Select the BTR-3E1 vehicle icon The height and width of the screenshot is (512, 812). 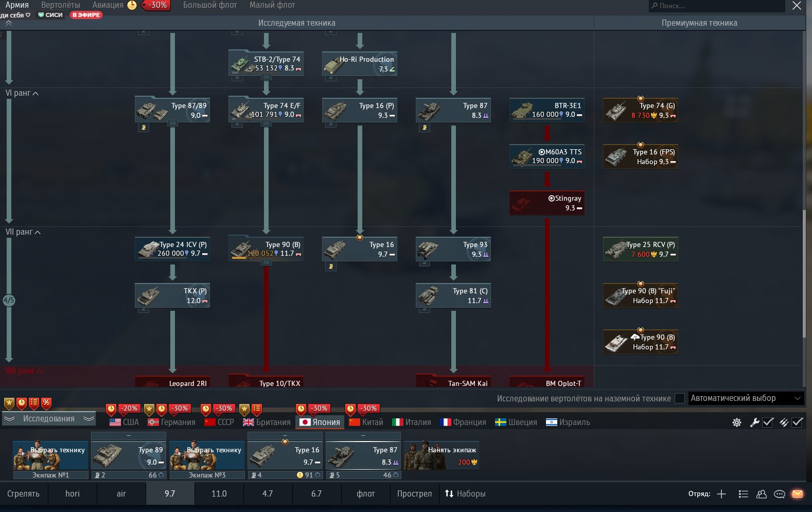point(522,111)
